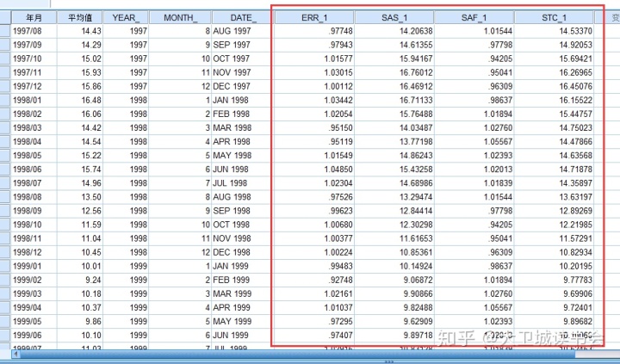Select the ERR_1 cell .99623
The width and height of the screenshot is (620, 364).
tap(314, 211)
